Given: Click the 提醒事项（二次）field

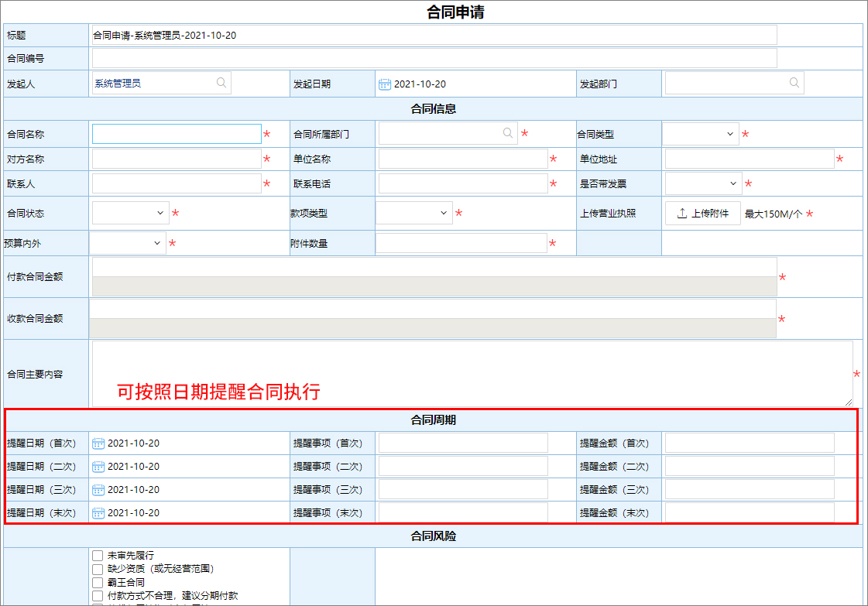Looking at the screenshot, I should (x=463, y=467).
